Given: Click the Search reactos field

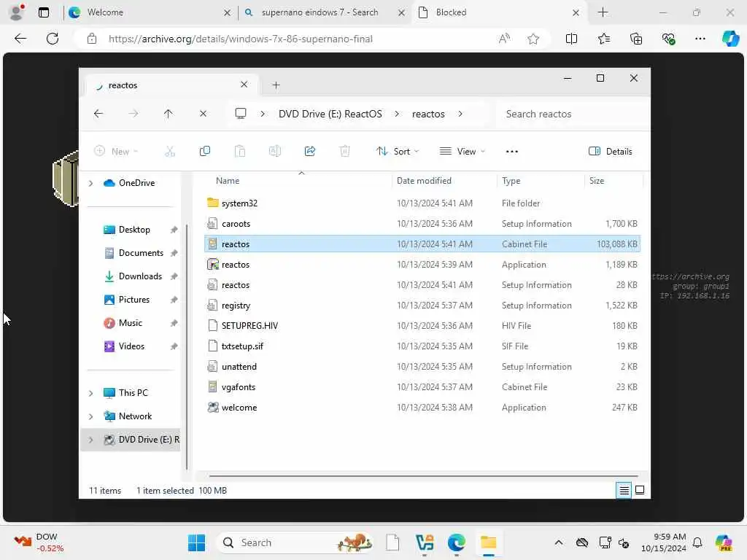Looking at the screenshot, I should click(x=572, y=114).
